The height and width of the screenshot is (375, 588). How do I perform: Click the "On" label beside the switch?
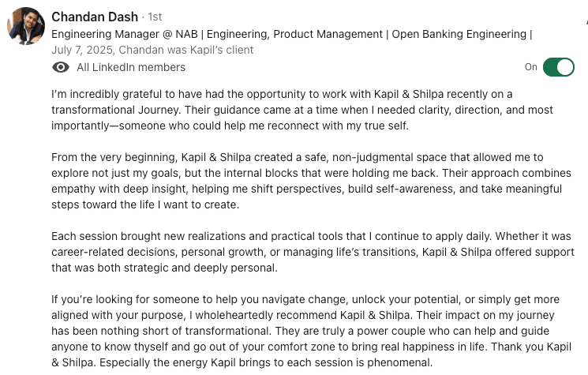(x=531, y=67)
